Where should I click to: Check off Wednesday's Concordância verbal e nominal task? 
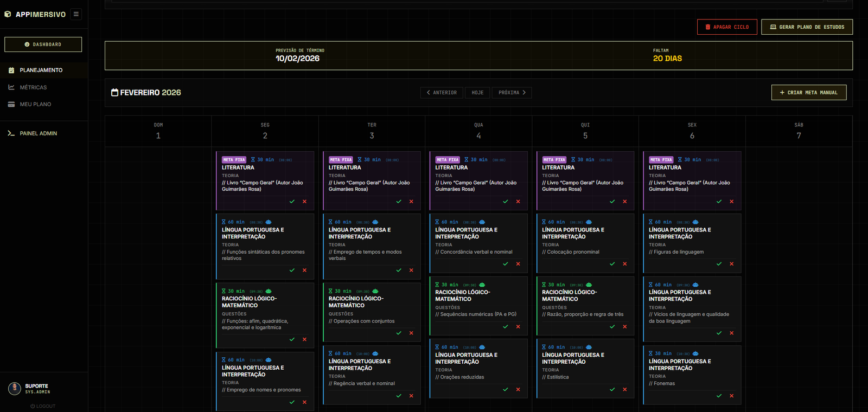click(x=506, y=264)
